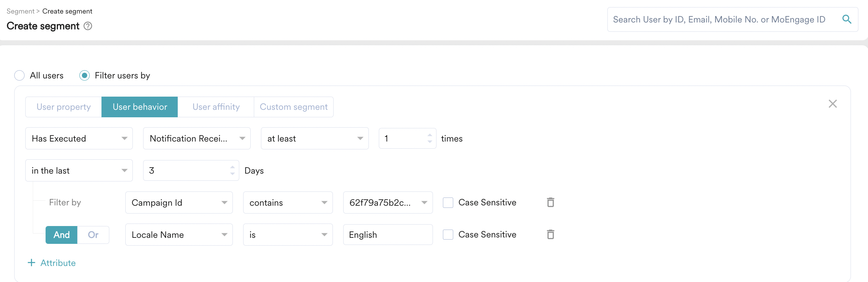This screenshot has height=282, width=868.
Task: Expand the Notification Received event dropdown
Action: tap(197, 138)
